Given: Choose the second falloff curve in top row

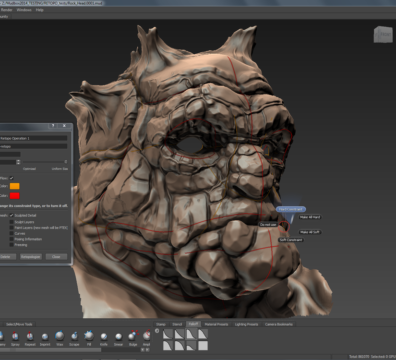Looking at the screenshot, I should point(179,334).
